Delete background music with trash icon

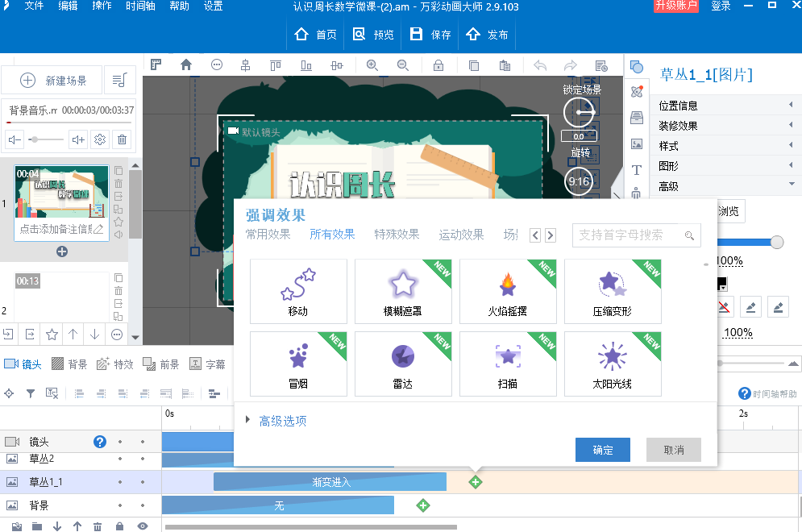coord(122,139)
